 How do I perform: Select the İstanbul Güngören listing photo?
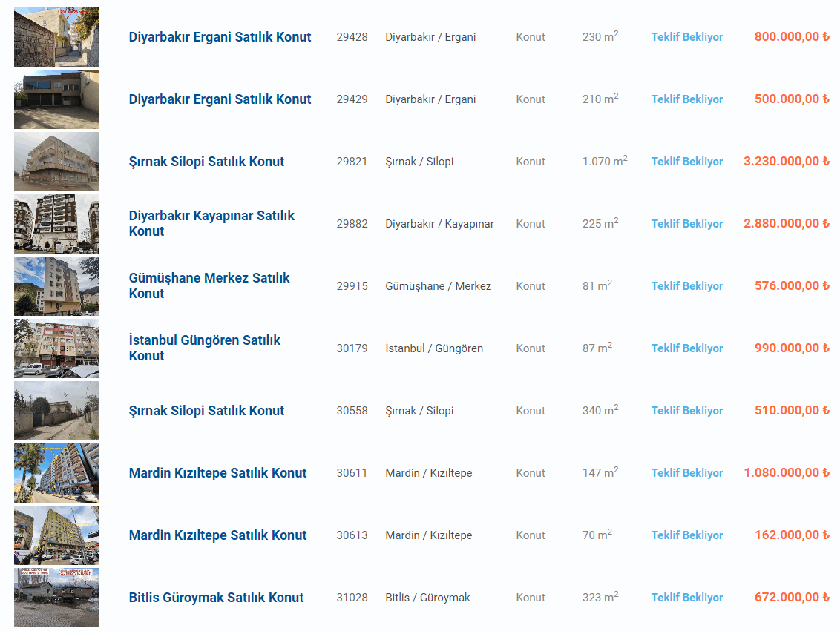56,348
